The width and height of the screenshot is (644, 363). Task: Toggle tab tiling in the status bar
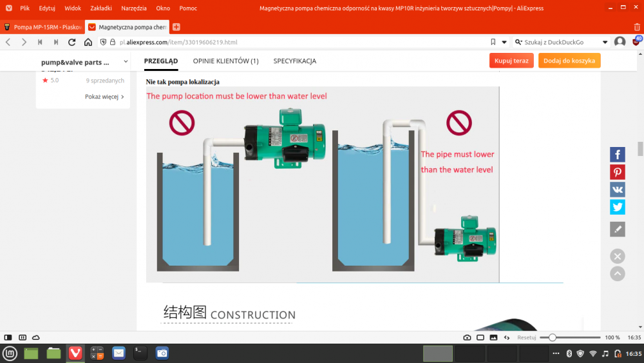(480, 337)
